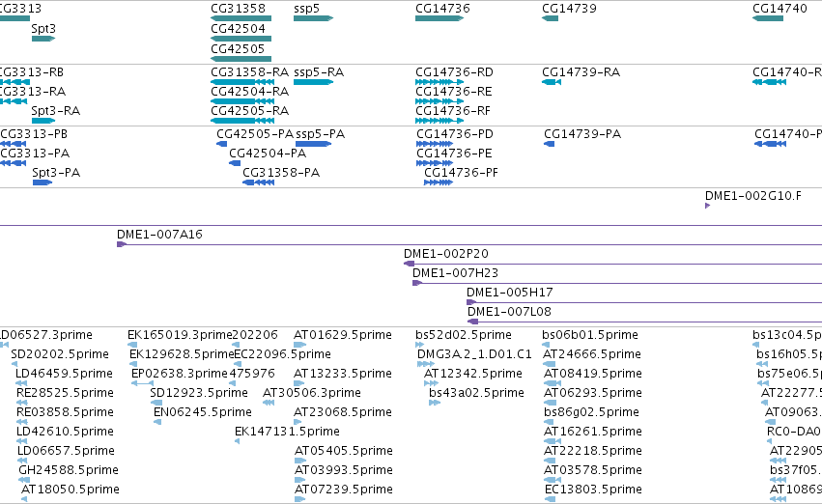822x504 pixels.
Task: Select BAC clone DME1-007A16
Action: coord(469,244)
